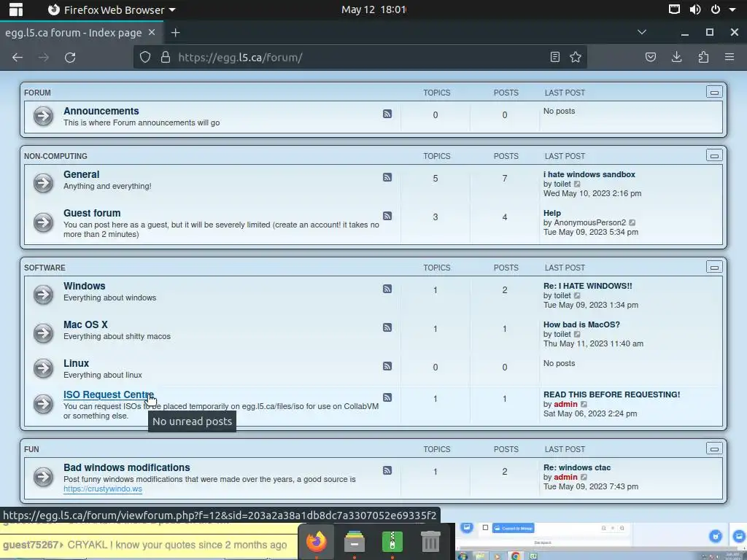Open the extensions puzzle icon
The width and height of the screenshot is (747, 560).
click(703, 57)
